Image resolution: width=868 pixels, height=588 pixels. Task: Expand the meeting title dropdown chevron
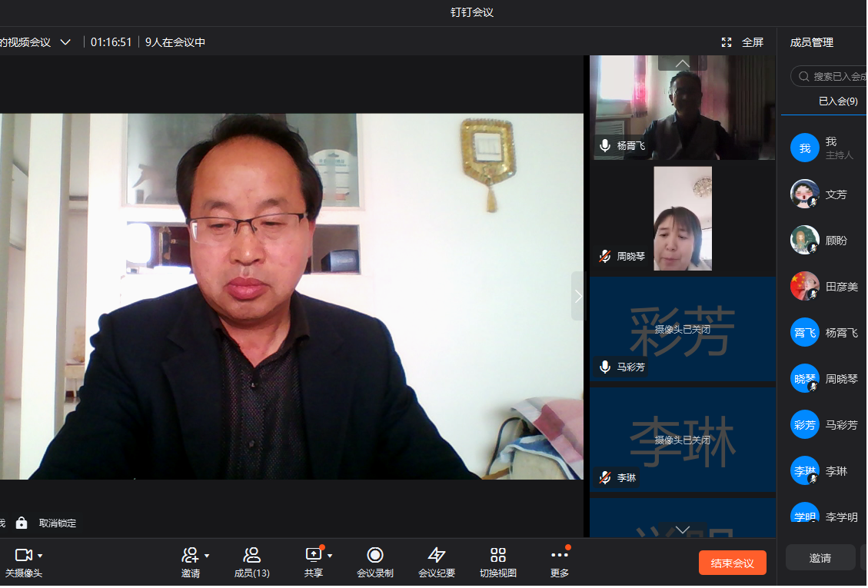click(65, 42)
